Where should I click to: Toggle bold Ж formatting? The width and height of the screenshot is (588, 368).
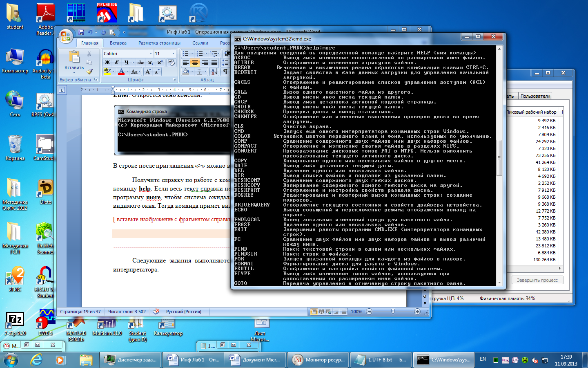(x=107, y=63)
